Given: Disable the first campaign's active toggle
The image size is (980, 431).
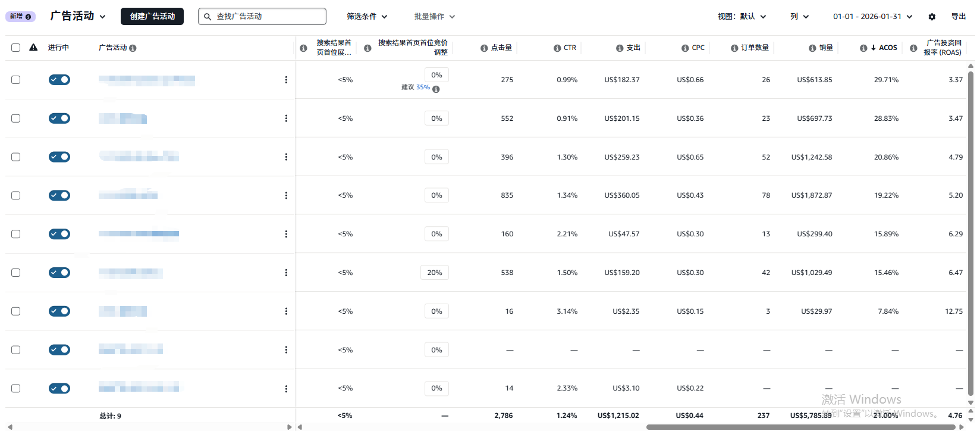Looking at the screenshot, I should click(59, 80).
